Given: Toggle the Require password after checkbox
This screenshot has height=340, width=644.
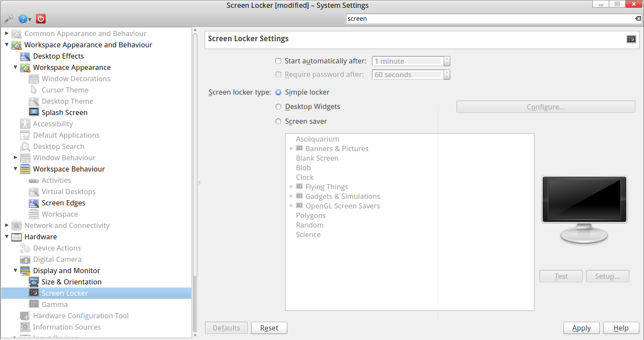Looking at the screenshot, I should coord(279,75).
